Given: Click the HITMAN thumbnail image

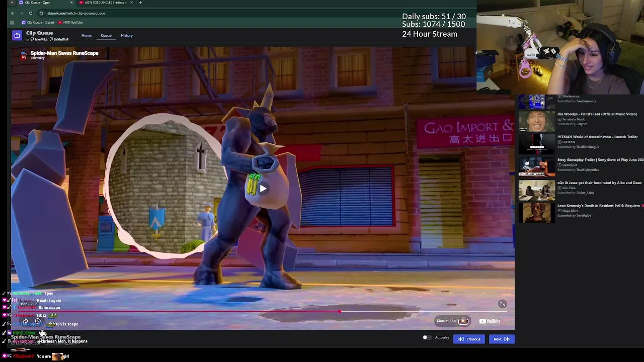Looking at the screenshot, I should [x=537, y=144].
